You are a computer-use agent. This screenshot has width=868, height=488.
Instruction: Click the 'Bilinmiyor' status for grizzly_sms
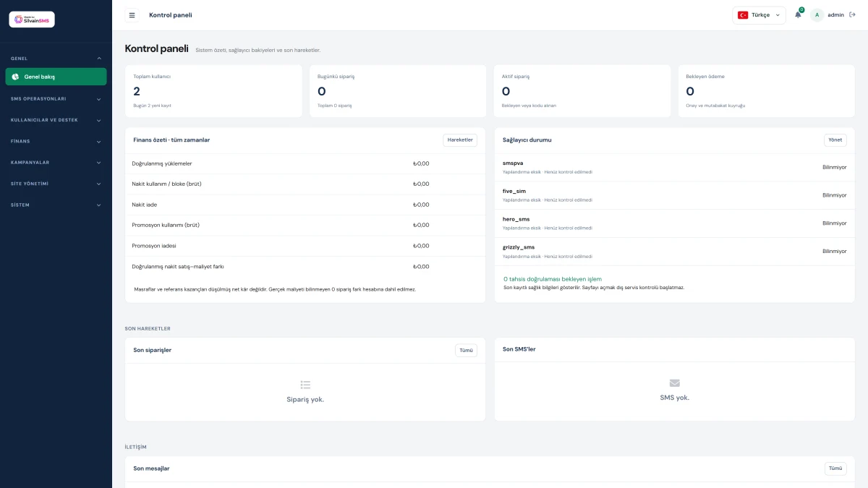tap(834, 252)
